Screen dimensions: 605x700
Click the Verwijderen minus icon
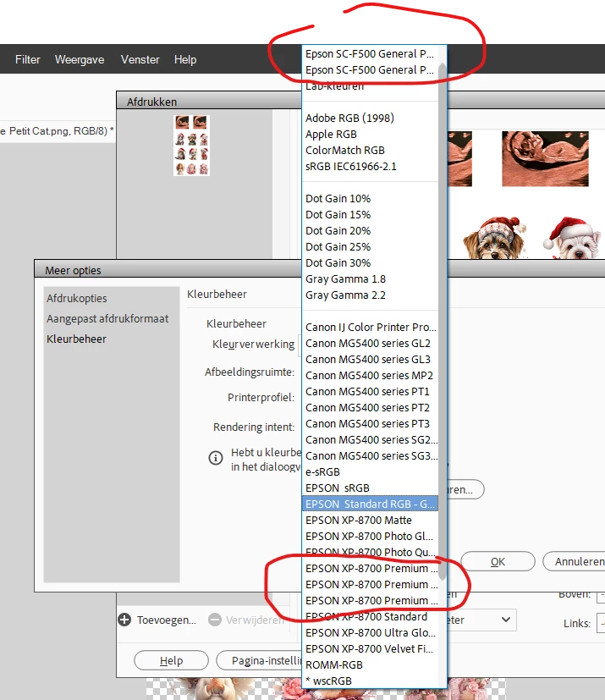(215, 620)
